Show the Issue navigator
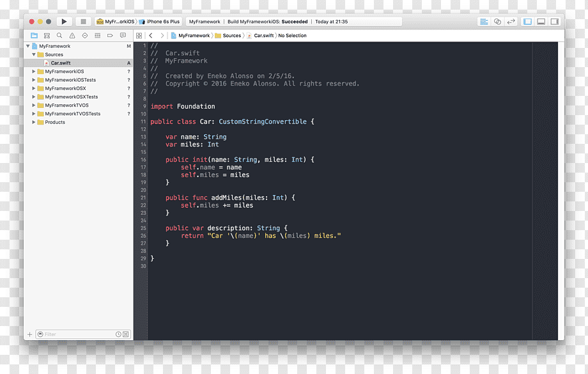This screenshot has width=588, height=374. (x=72, y=36)
